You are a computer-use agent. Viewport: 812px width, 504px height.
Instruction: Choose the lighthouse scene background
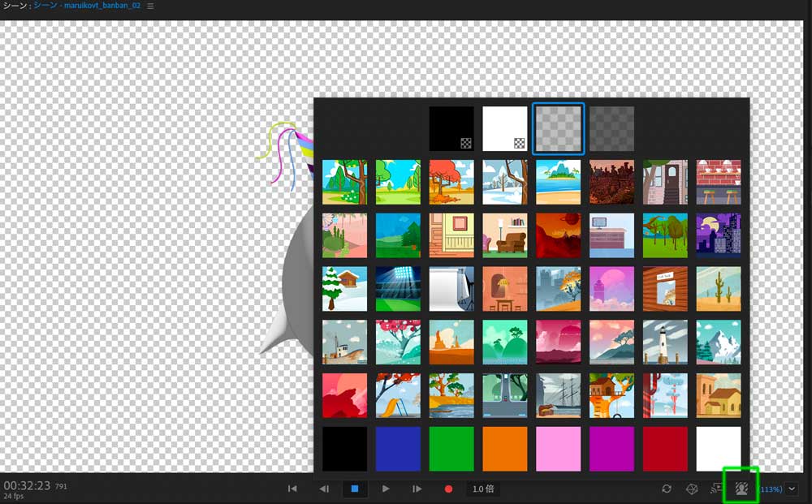(665, 342)
